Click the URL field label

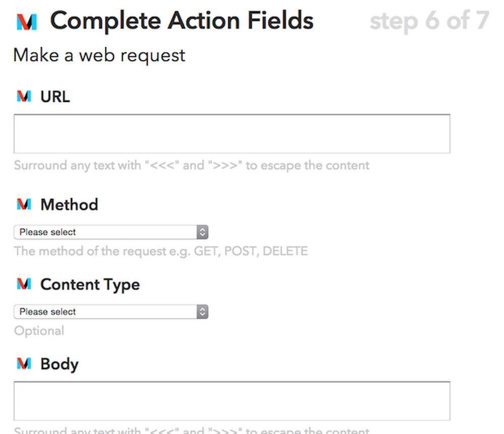pyautogui.click(x=55, y=96)
